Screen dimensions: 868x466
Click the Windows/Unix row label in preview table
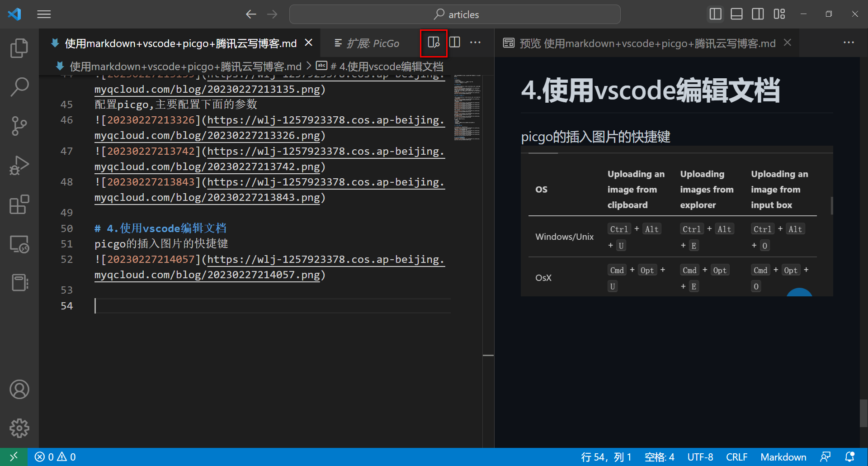564,237
